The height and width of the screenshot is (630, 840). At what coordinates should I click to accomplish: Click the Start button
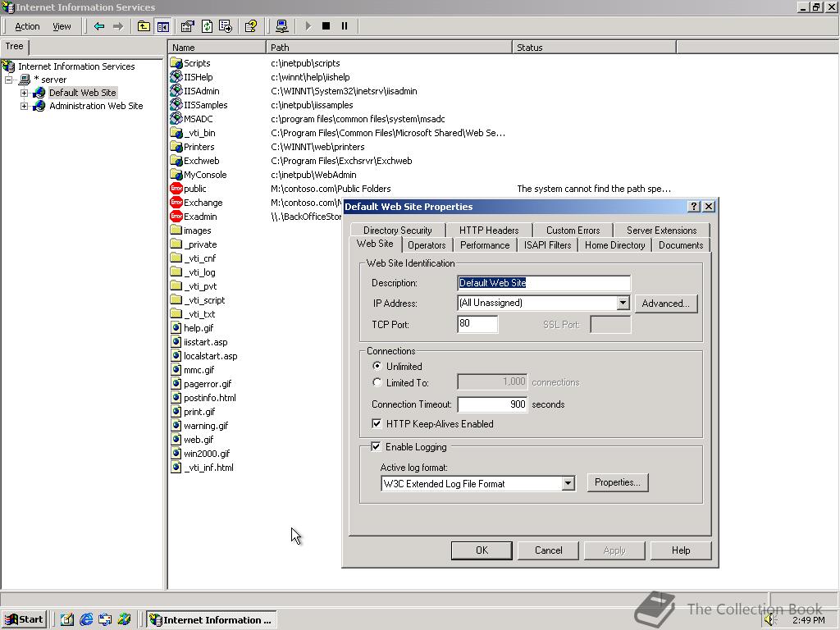(x=24, y=620)
